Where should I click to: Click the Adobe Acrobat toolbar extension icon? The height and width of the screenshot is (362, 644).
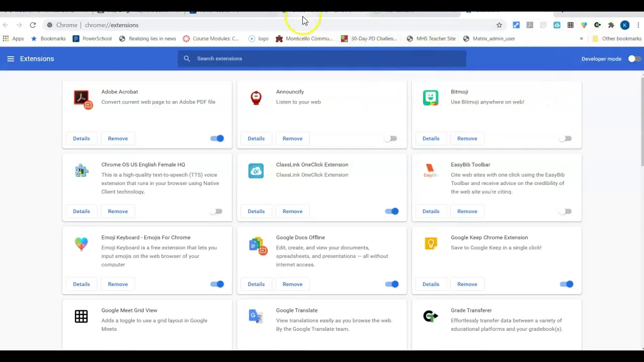[530, 25]
